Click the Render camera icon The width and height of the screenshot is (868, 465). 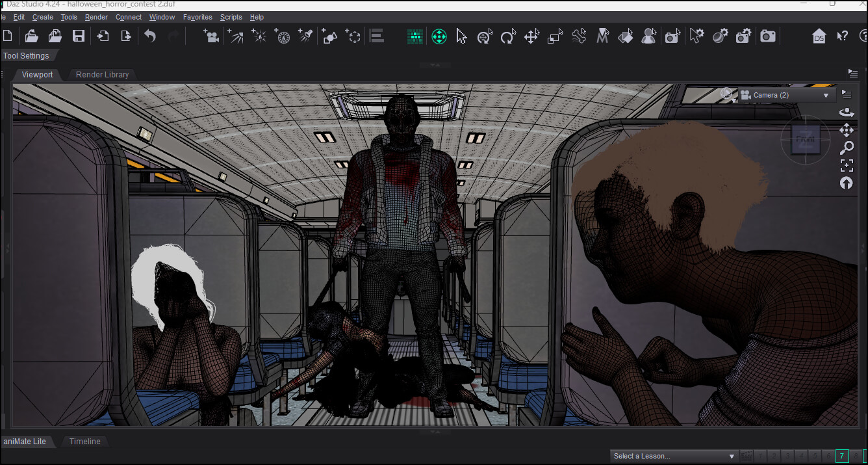tap(768, 36)
